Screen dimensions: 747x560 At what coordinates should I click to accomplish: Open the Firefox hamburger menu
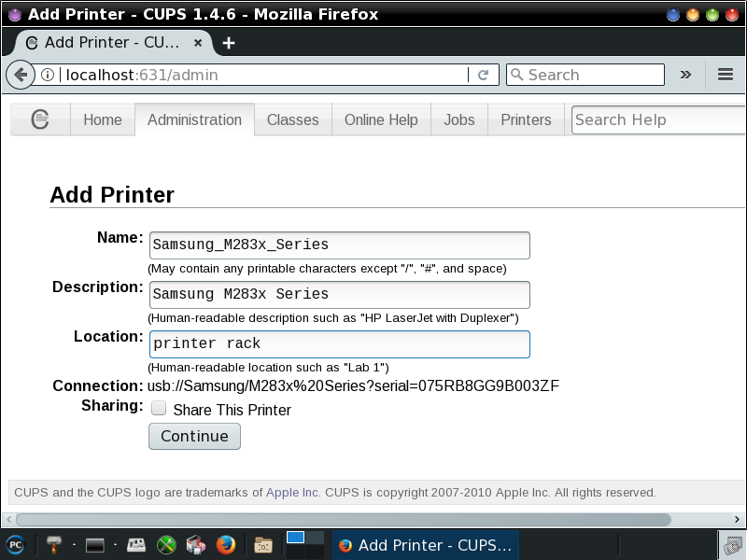click(x=725, y=75)
